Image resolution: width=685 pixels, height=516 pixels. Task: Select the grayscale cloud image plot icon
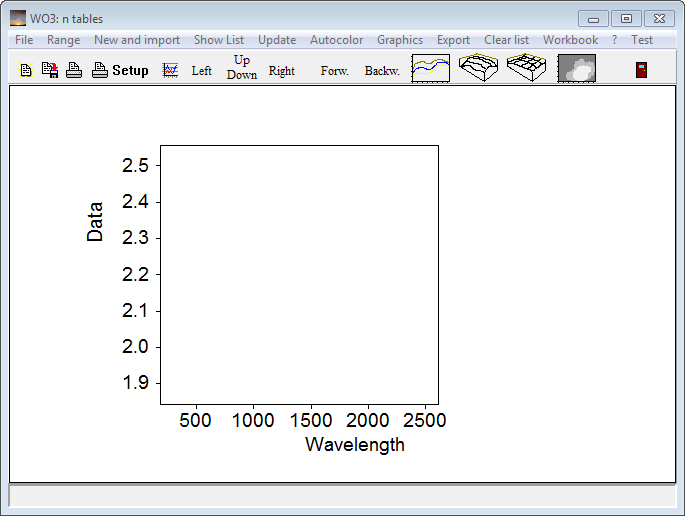click(576, 69)
